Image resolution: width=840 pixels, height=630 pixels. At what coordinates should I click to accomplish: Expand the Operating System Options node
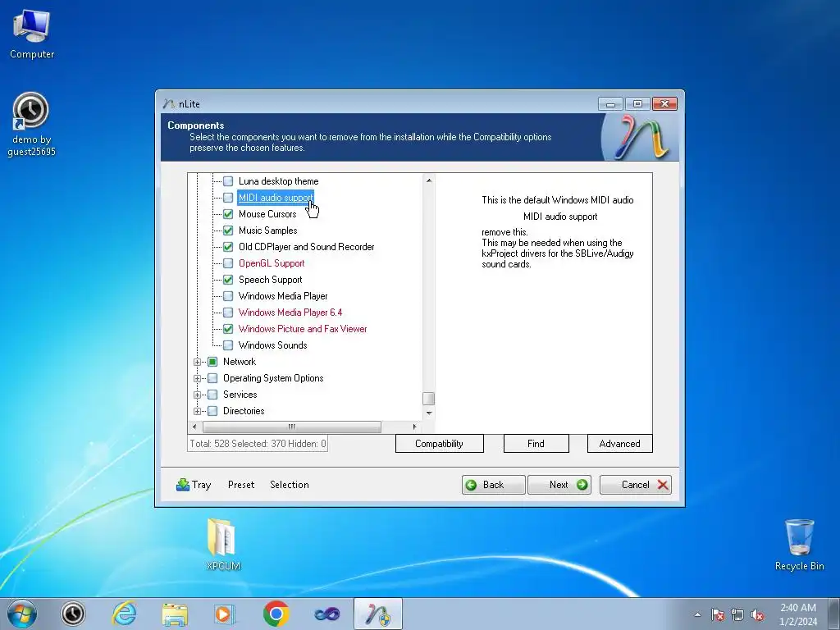(x=197, y=379)
